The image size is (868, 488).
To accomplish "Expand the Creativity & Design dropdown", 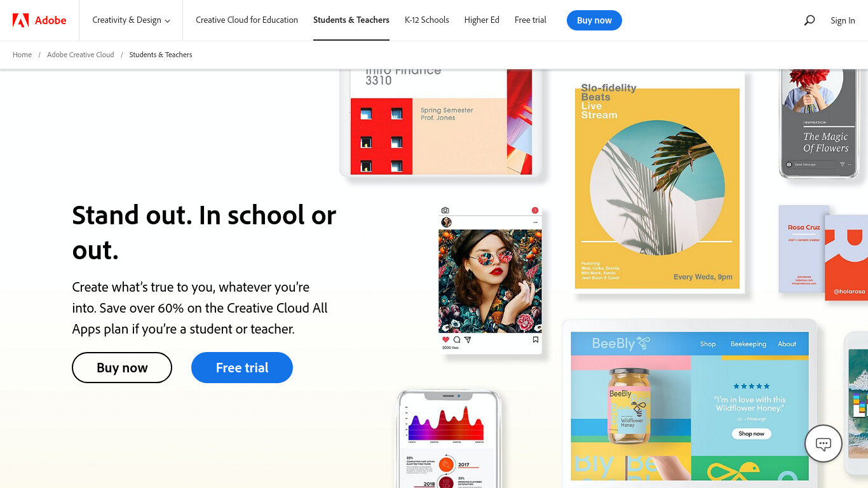I will tap(131, 20).
